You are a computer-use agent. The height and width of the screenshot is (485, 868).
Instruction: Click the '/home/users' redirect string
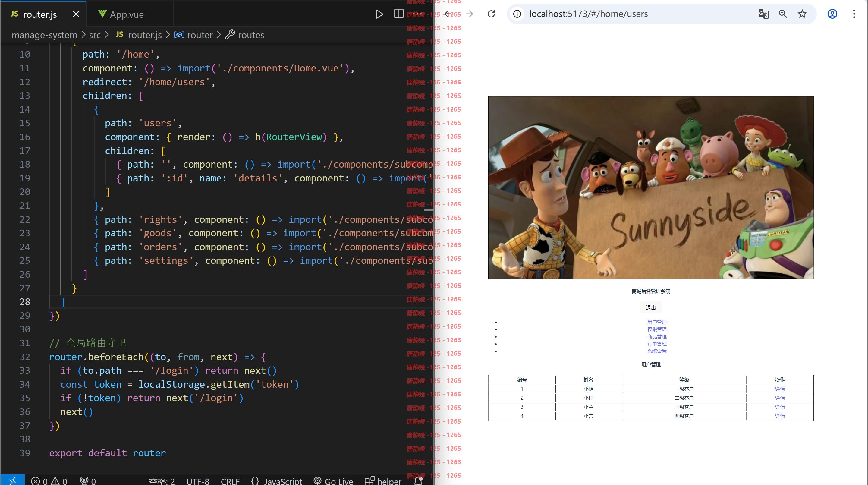click(x=175, y=82)
